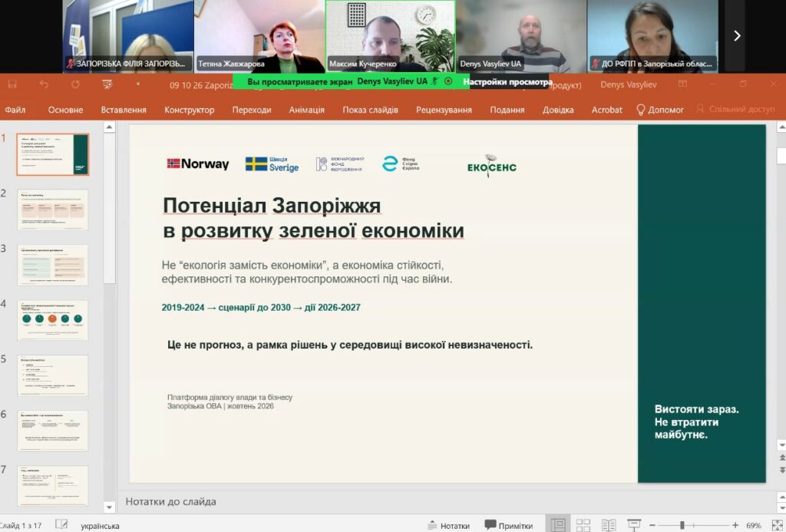Select slide 3 thumbnail

[x=53, y=266]
